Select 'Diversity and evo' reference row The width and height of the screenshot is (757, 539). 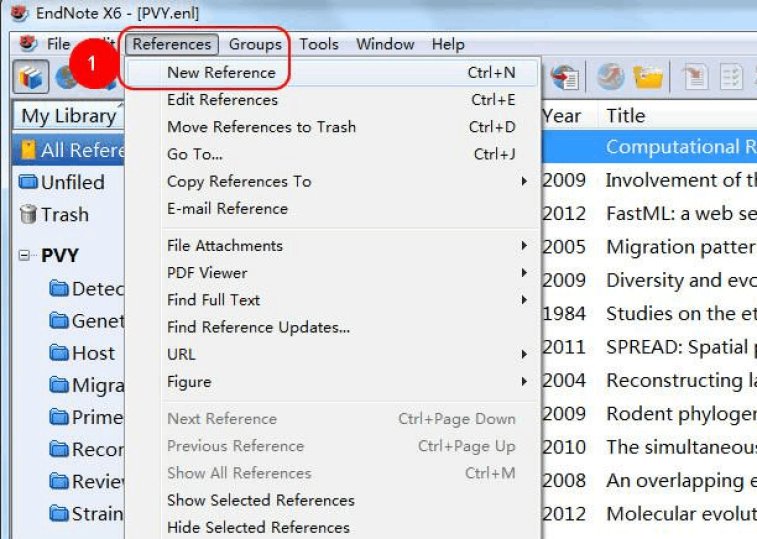click(649, 280)
